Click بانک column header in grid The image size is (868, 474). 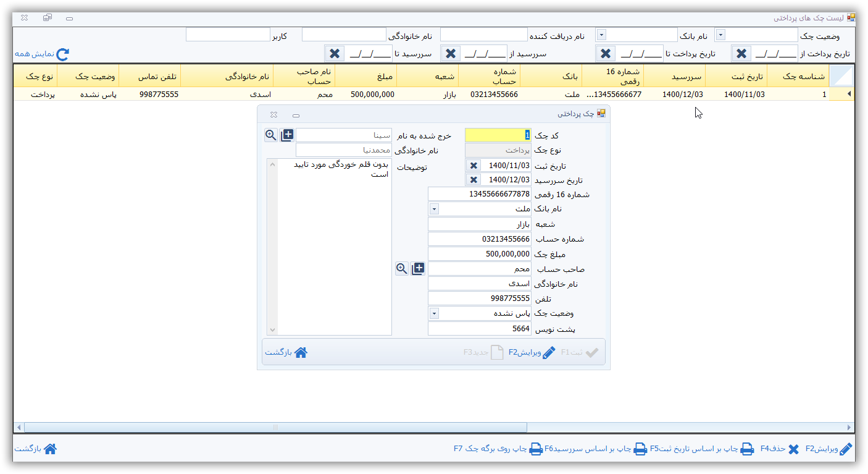click(551, 77)
